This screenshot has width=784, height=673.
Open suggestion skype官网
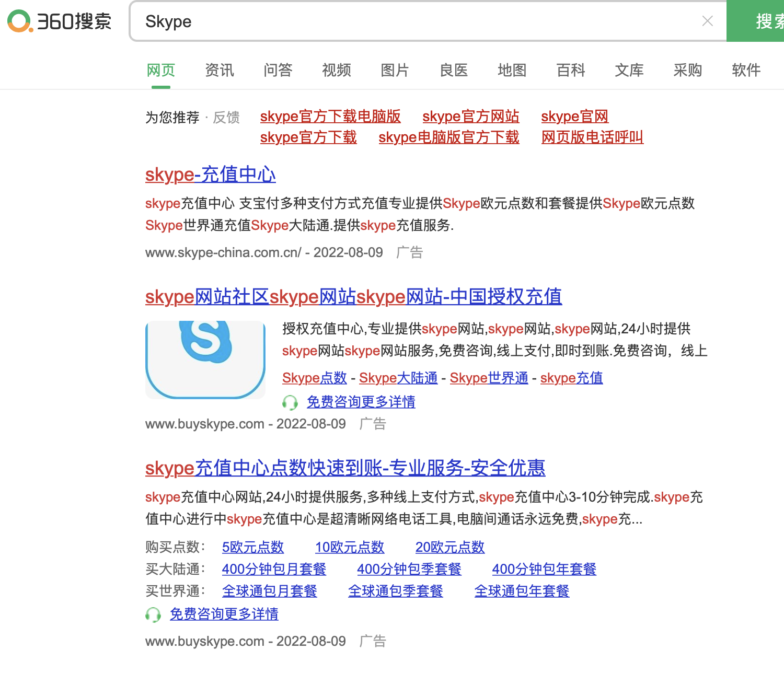pos(575,117)
